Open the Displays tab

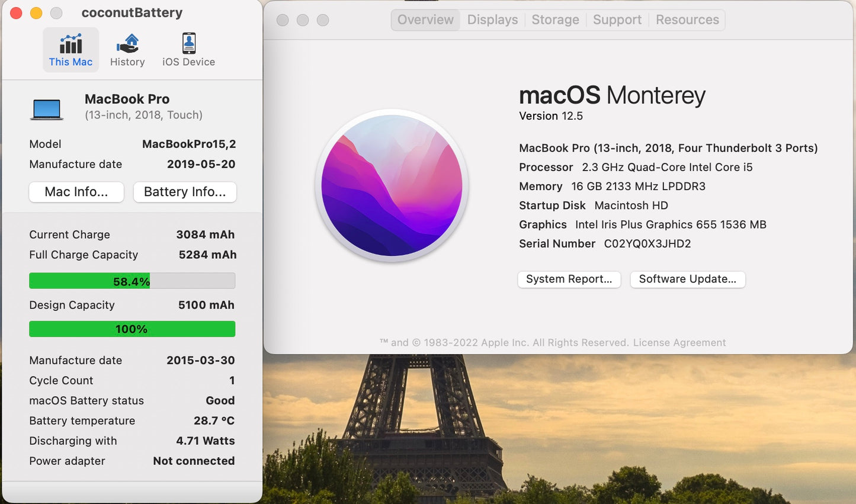coord(492,20)
